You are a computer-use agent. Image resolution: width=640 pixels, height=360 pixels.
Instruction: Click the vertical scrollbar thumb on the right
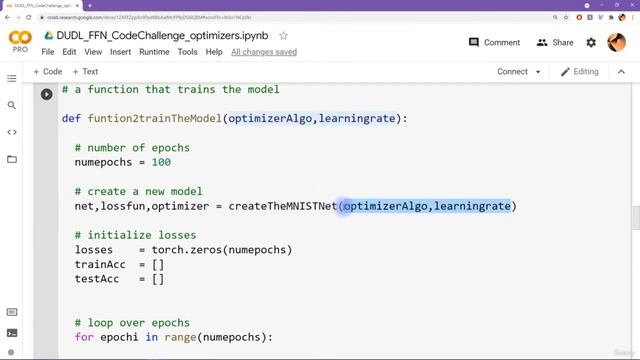[636, 218]
